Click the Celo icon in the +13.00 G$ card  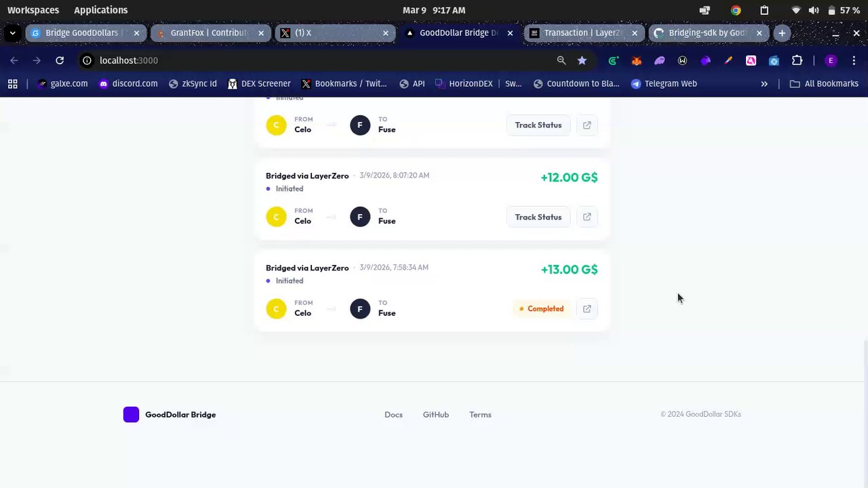coord(276,309)
